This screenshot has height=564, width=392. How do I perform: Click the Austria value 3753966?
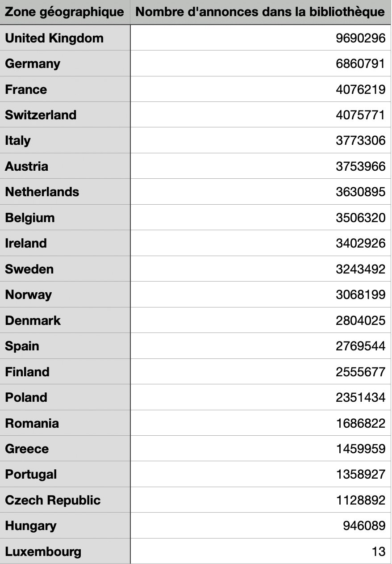360,166
